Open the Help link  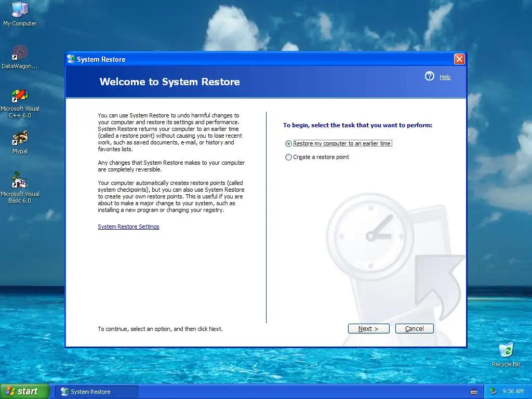[x=445, y=77]
